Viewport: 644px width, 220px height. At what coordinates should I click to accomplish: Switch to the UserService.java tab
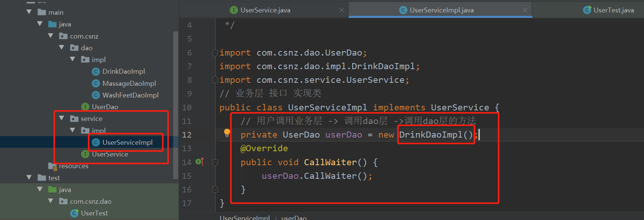[264, 10]
